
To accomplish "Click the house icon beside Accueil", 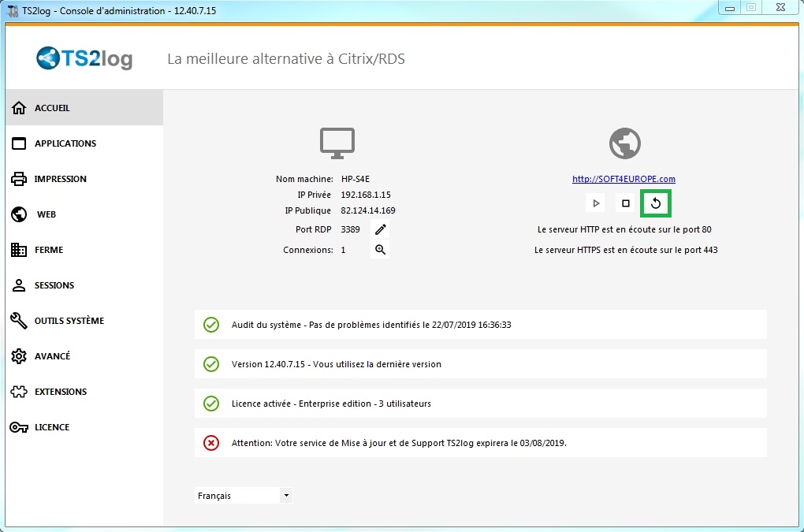I will [19, 108].
